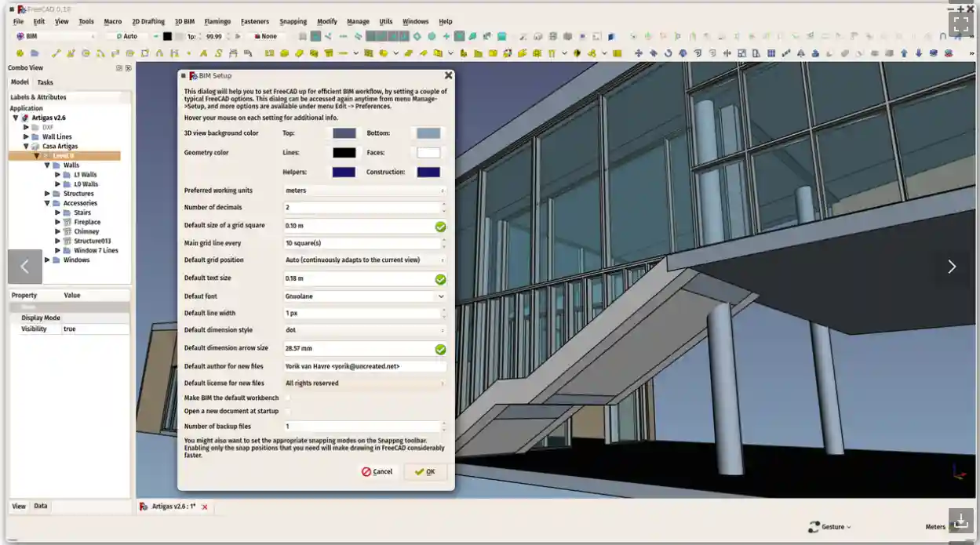Open the Preferred working units dropdown
This screenshot has width=980, height=545.
[364, 190]
